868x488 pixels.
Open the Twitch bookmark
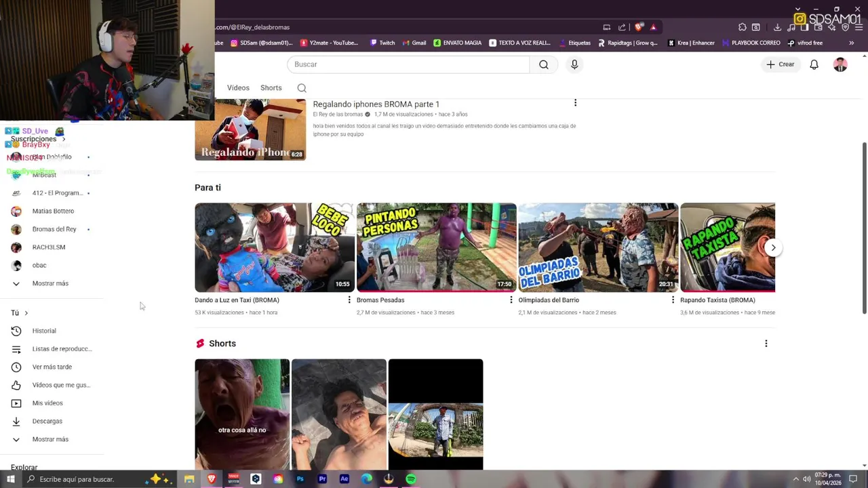(x=382, y=43)
